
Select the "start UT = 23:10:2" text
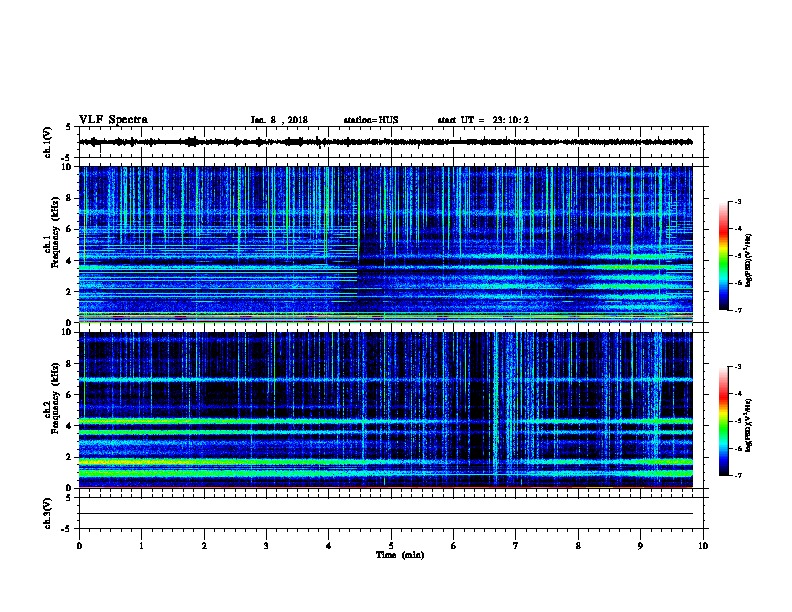click(x=483, y=120)
